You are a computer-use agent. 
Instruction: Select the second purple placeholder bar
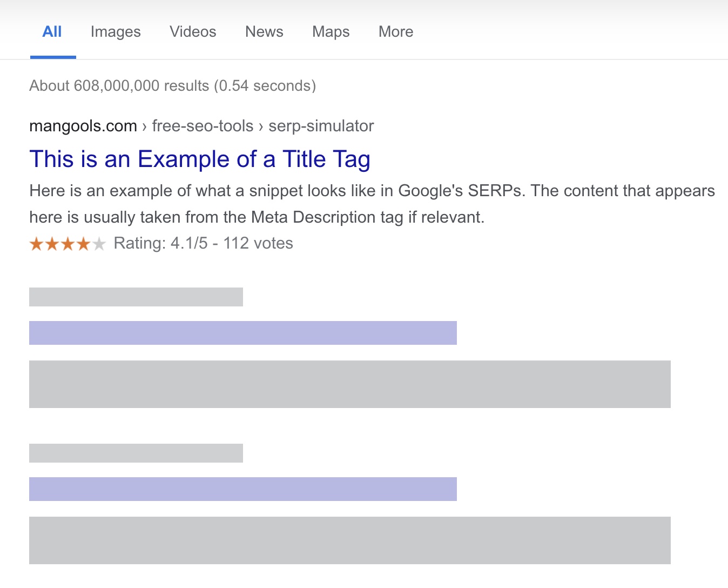pyautogui.click(x=242, y=489)
